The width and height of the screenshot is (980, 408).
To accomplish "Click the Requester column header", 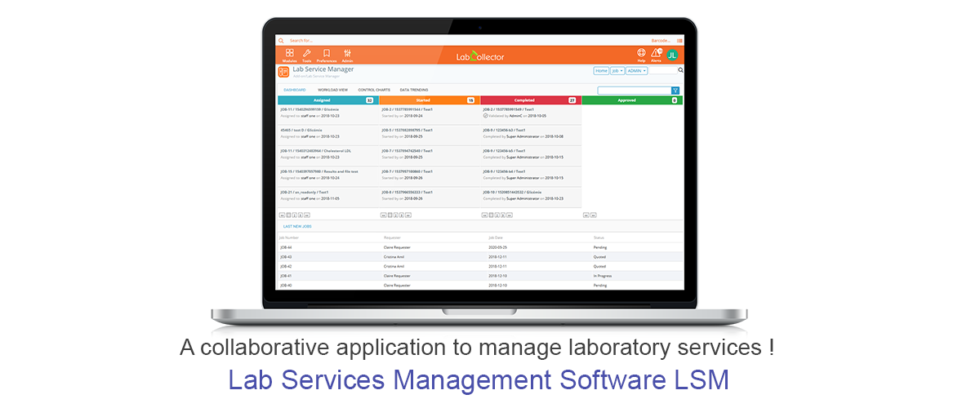I will click(x=392, y=237).
